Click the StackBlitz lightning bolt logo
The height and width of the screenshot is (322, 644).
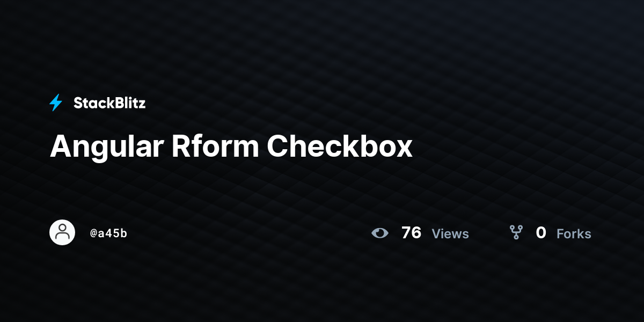pos(56,103)
